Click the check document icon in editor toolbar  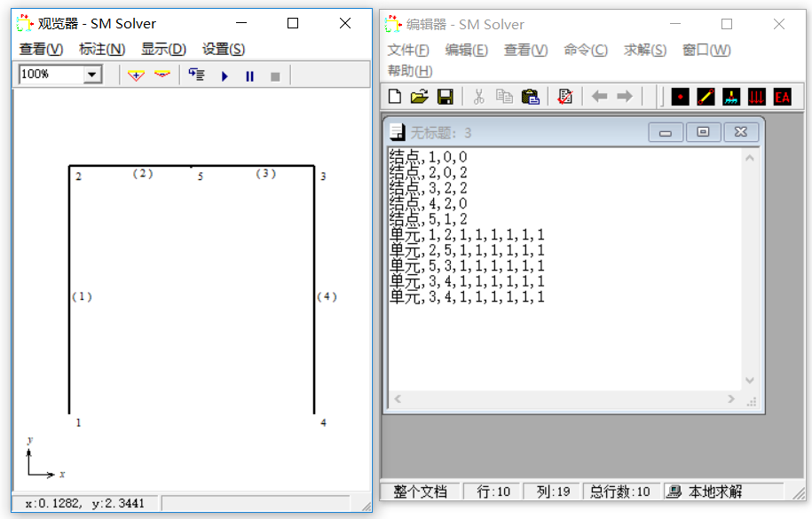[x=565, y=97]
